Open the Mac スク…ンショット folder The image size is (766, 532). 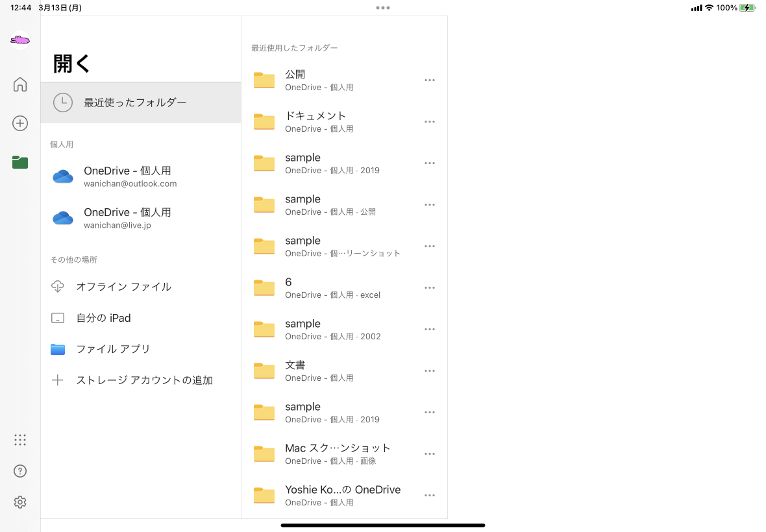tap(338, 453)
